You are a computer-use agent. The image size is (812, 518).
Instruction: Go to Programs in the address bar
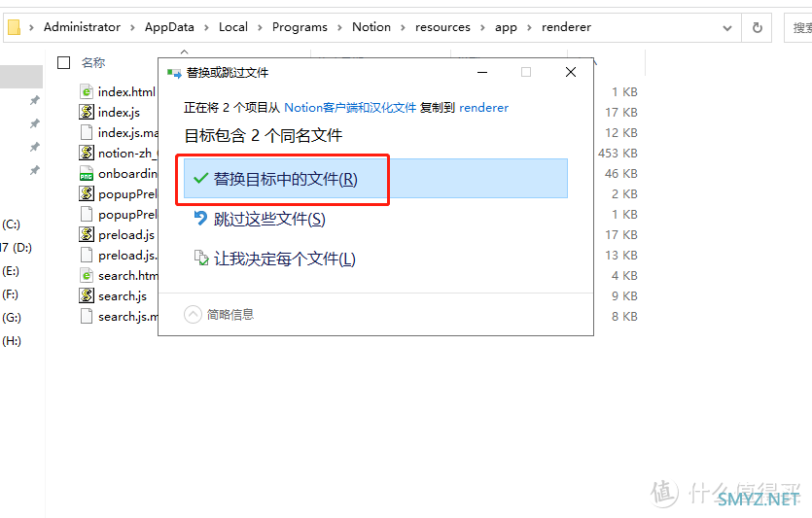point(300,27)
